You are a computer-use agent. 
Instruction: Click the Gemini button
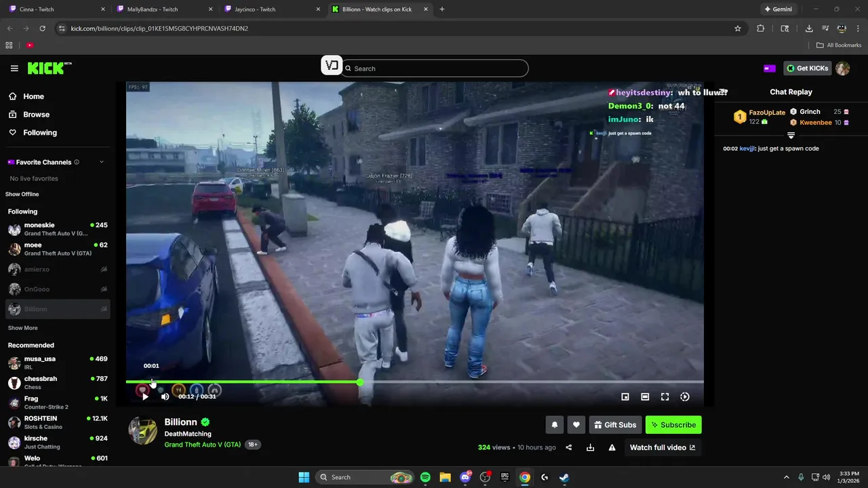click(778, 9)
